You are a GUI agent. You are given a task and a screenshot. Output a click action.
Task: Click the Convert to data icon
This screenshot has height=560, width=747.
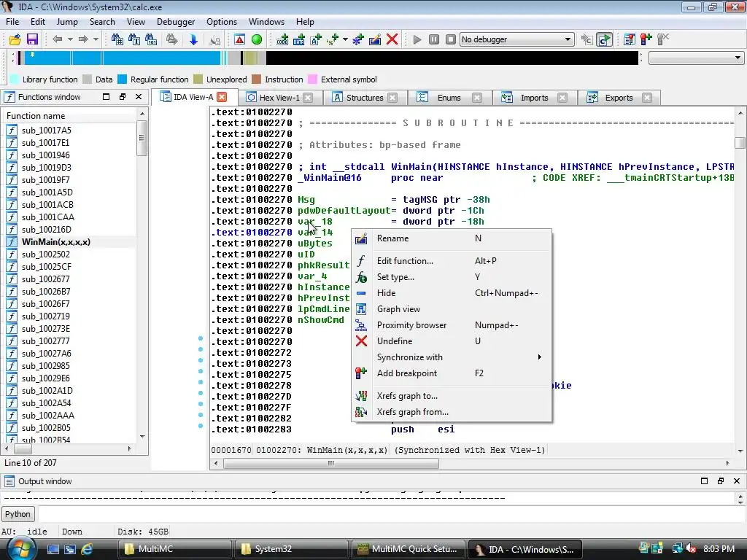point(298,39)
